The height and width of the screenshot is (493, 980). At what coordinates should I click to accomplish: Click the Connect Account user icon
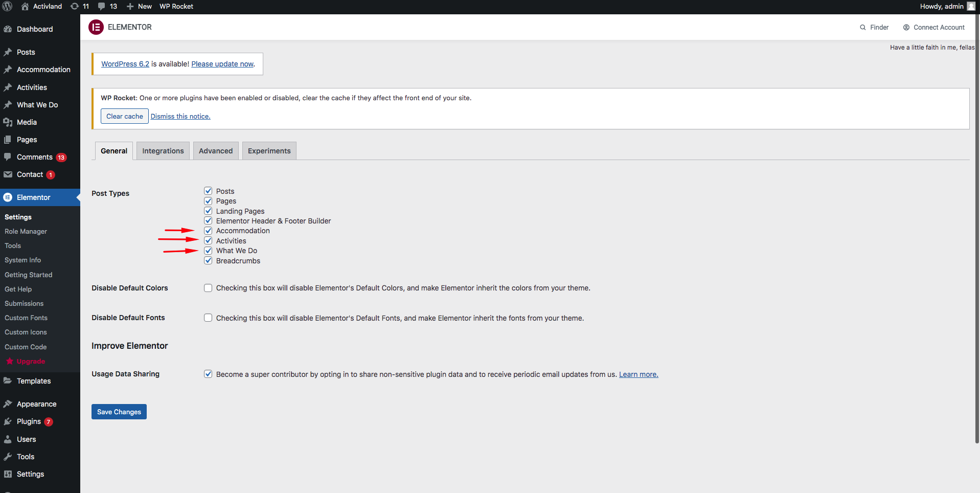pyautogui.click(x=906, y=27)
